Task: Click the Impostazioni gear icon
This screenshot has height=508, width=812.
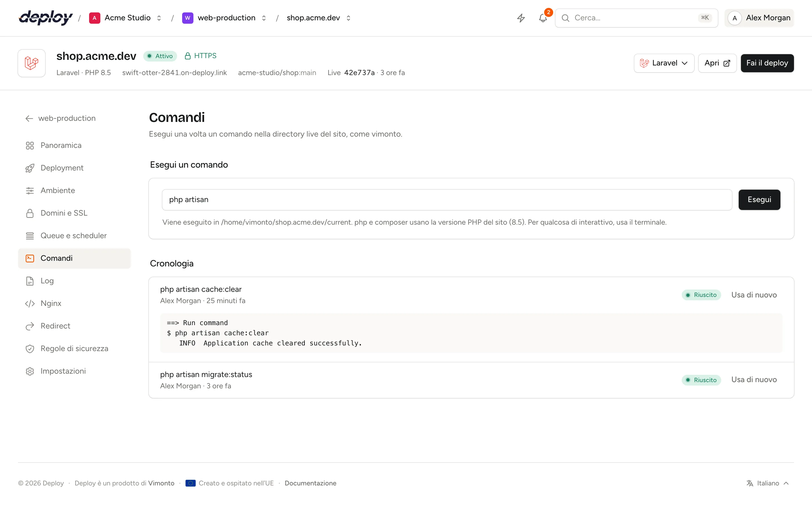Action: click(30, 371)
